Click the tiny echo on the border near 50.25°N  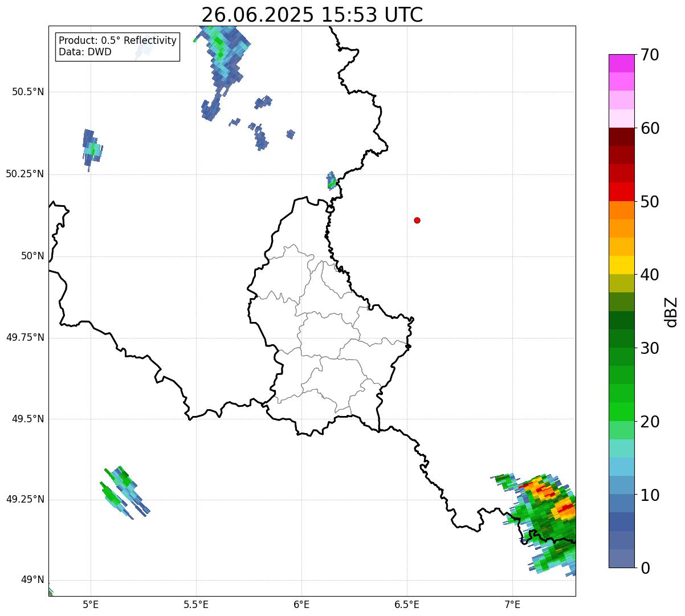[332, 180]
